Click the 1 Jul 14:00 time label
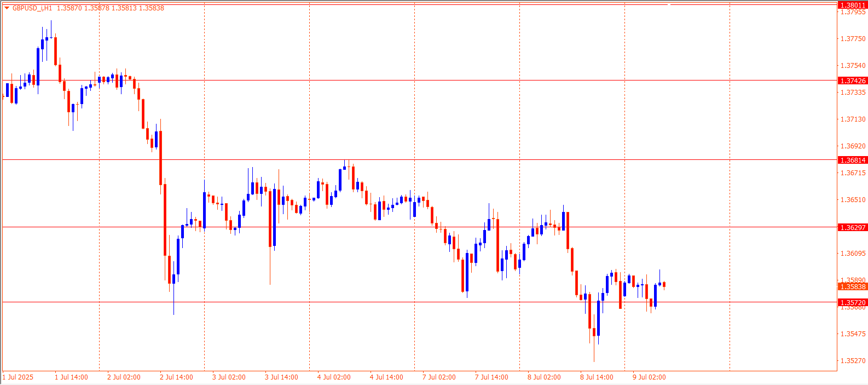Screen dimensions: 868x385 click(x=71, y=377)
